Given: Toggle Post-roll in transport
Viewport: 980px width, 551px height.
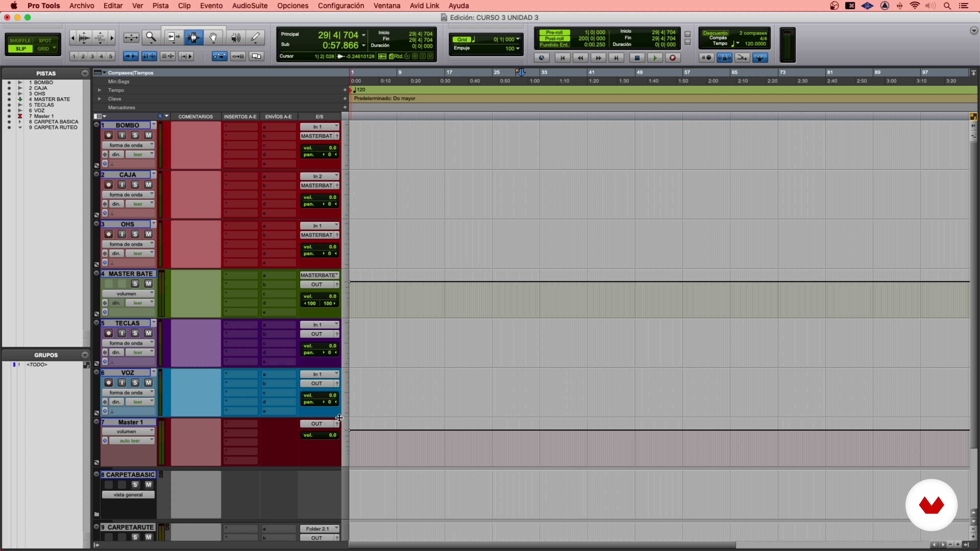Looking at the screenshot, I should 554,39.
